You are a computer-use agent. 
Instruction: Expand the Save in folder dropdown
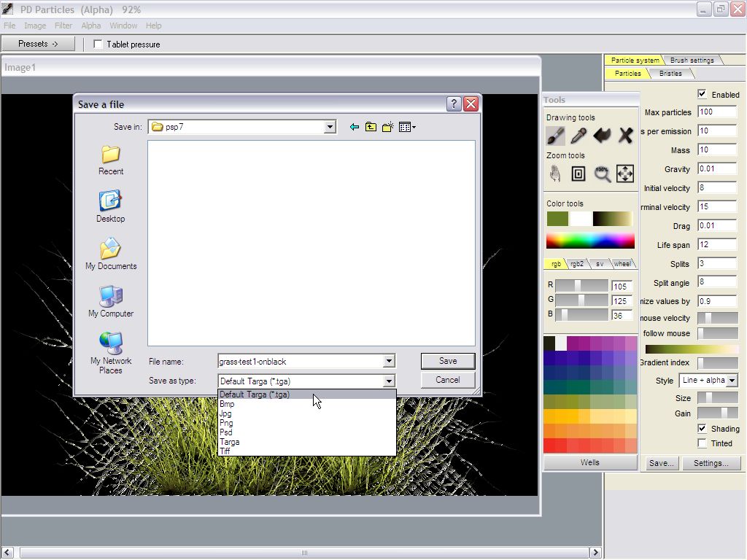tap(330, 127)
